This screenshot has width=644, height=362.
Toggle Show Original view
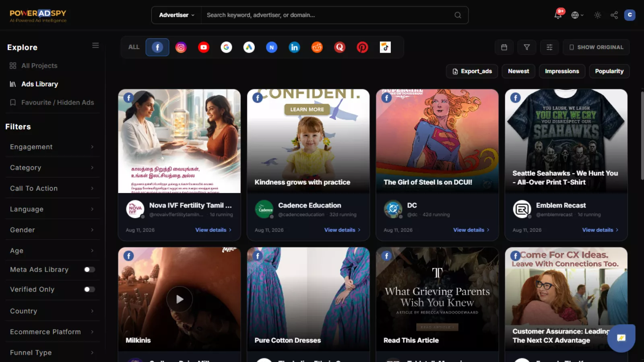(596, 47)
